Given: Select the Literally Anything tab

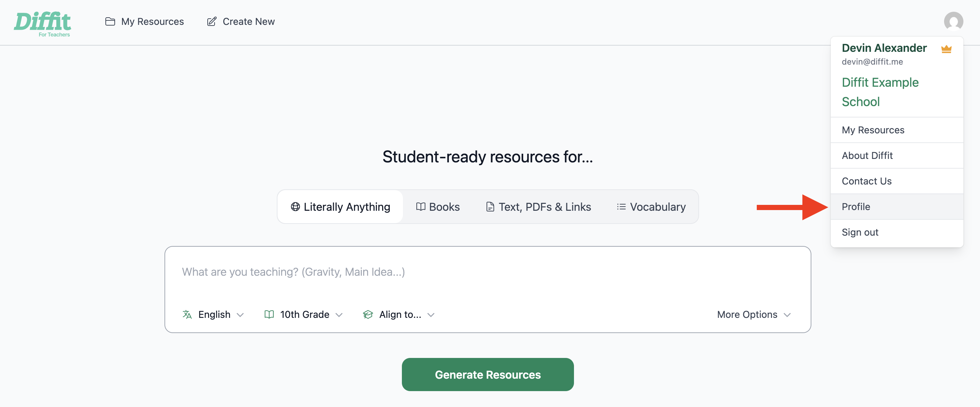Looking at the screenshot, I should click(x=340, y=207).
